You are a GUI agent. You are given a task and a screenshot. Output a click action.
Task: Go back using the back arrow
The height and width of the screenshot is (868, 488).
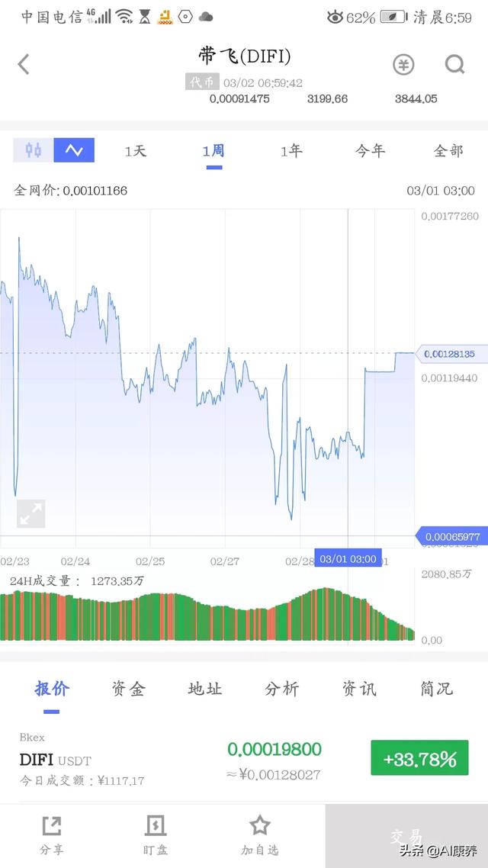[x=21, y=64]
